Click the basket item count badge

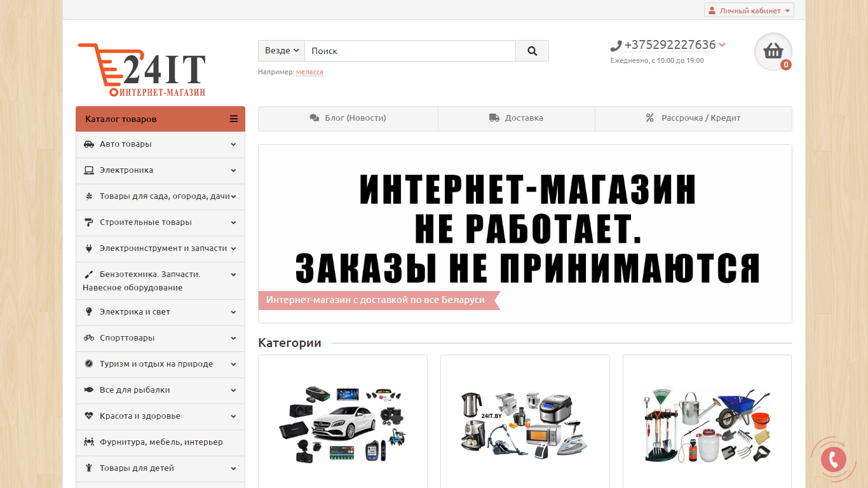786,64
